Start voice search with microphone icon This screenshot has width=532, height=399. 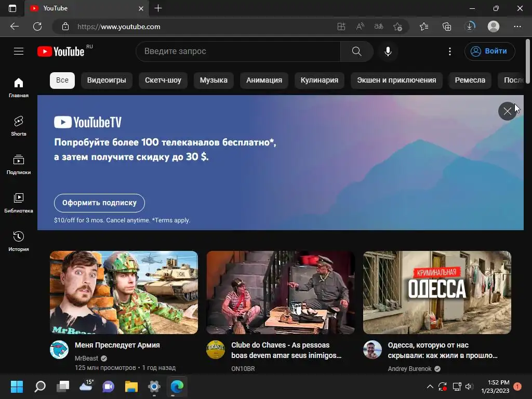click(x=388, y=51)
